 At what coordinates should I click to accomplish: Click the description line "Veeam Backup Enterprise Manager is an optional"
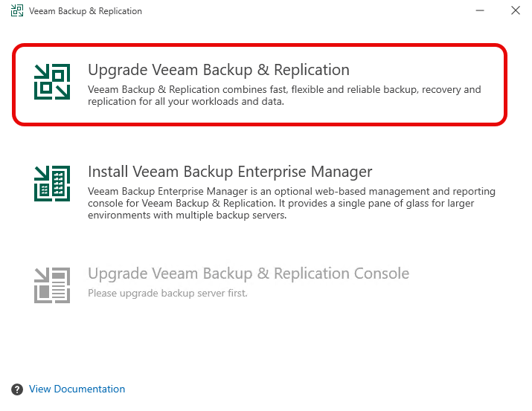pos(291,192)
